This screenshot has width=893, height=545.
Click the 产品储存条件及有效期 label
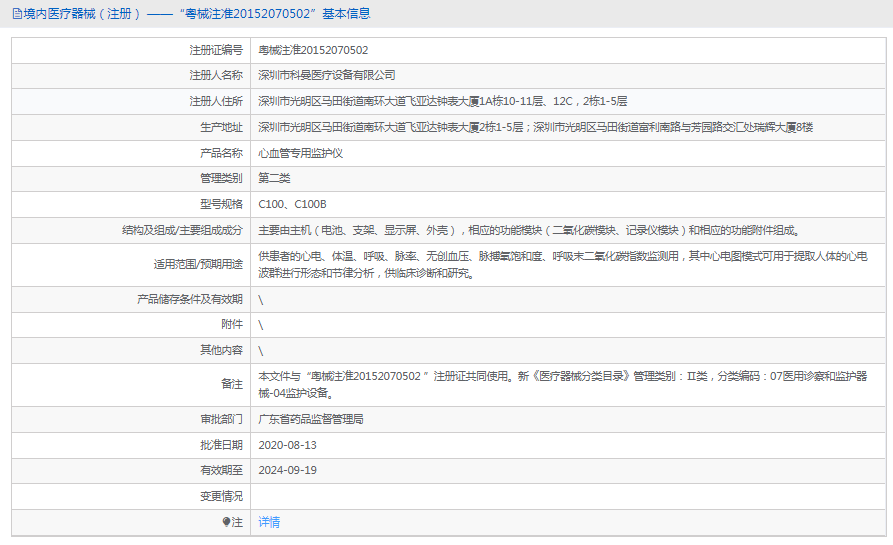(190, 299)
